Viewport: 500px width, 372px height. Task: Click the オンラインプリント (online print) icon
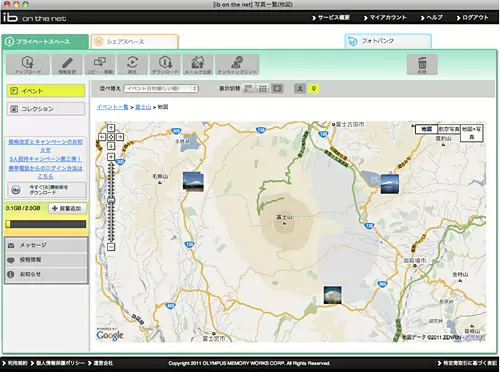[x=237, y=65]
